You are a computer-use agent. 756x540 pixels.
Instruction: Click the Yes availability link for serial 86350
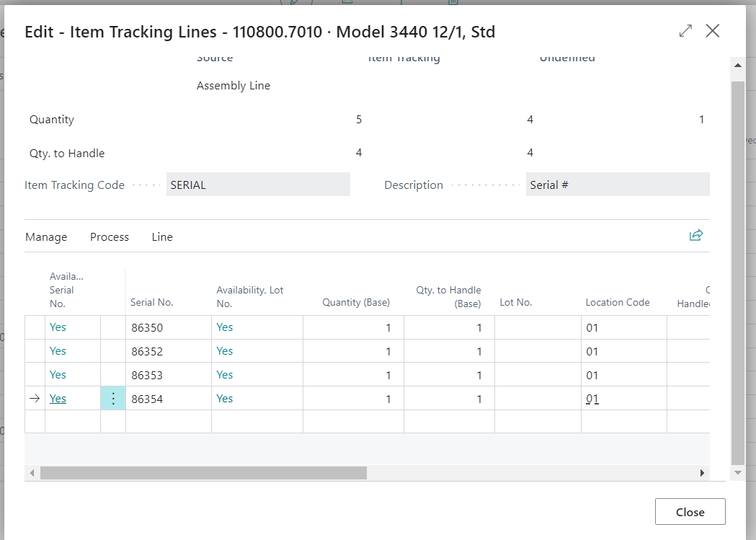coord(58,327)
